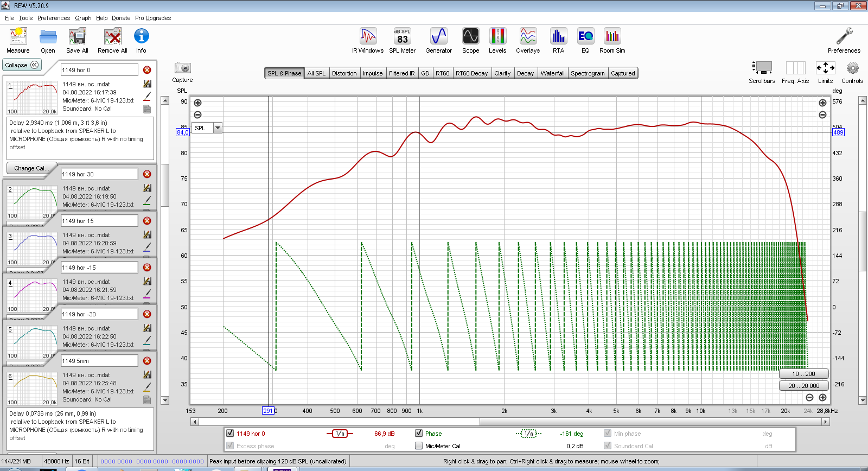The image size is (868, 471).
Task: Toggle the 1149 hor 0 trace checkbox
Action: pos(230,433)
